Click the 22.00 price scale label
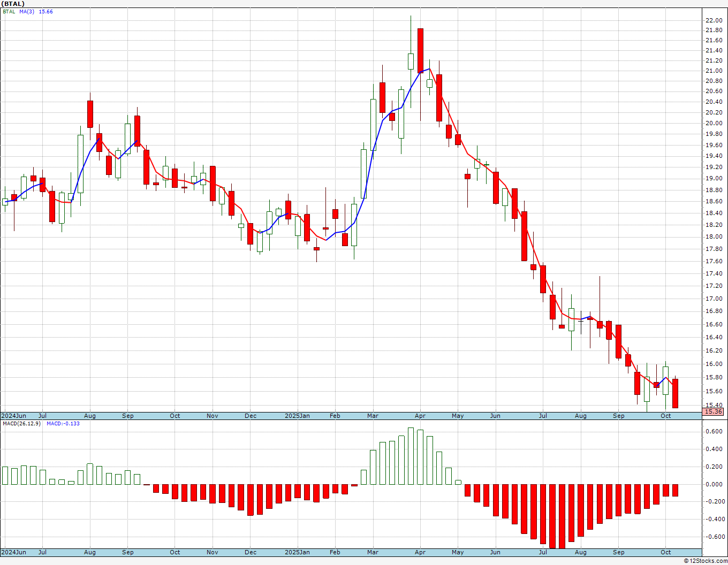Image resolution: width=728 pixels, height=565 pixels. click(714, 20)
